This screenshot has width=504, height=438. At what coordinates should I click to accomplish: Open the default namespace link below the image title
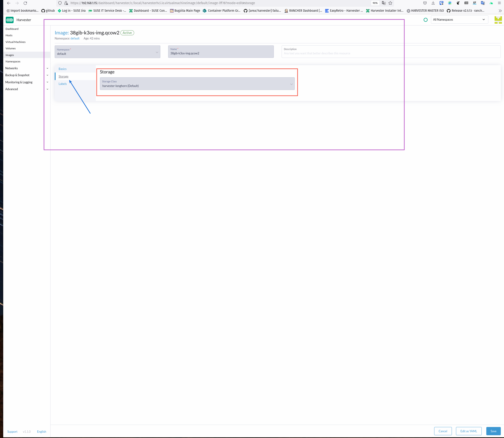[75, 38]
